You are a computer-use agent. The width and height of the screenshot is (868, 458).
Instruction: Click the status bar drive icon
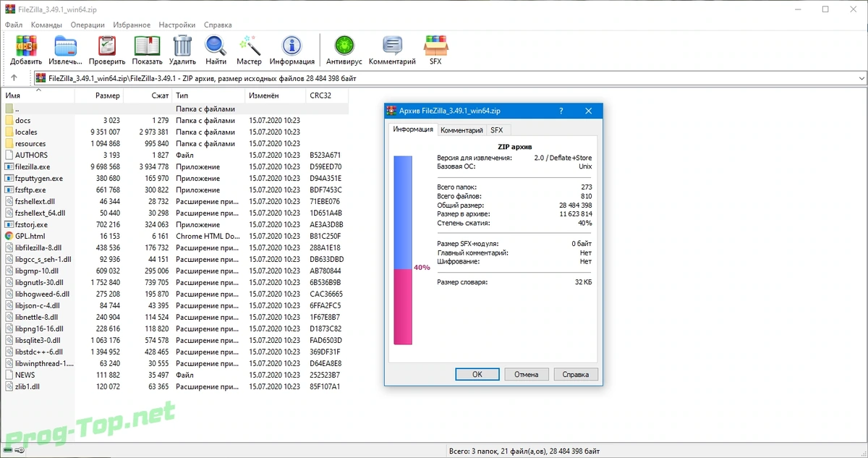coord(9,451)
